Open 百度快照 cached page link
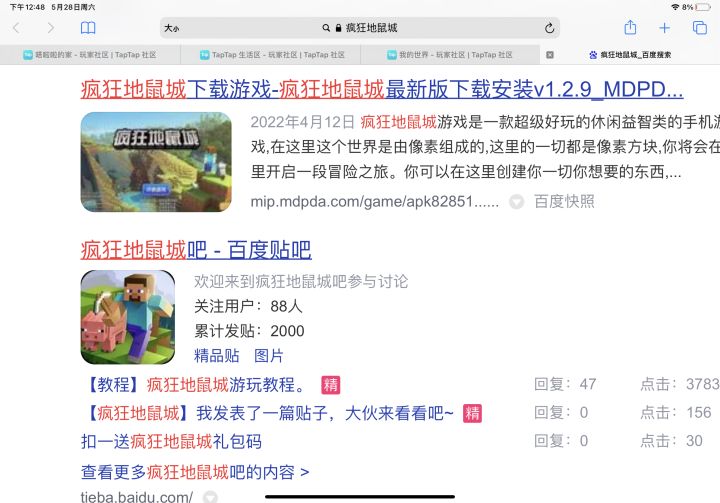Screen dimensions: 720x503 564,202
